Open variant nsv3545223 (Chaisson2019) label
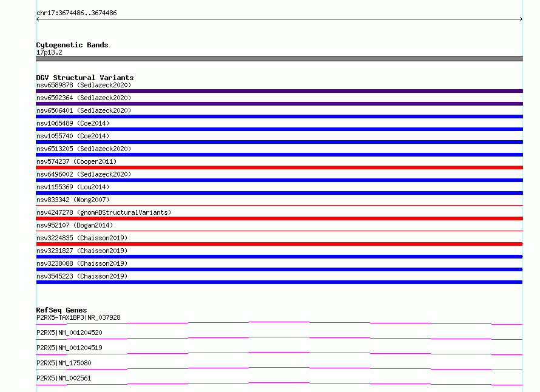 (x=82, y=276)
